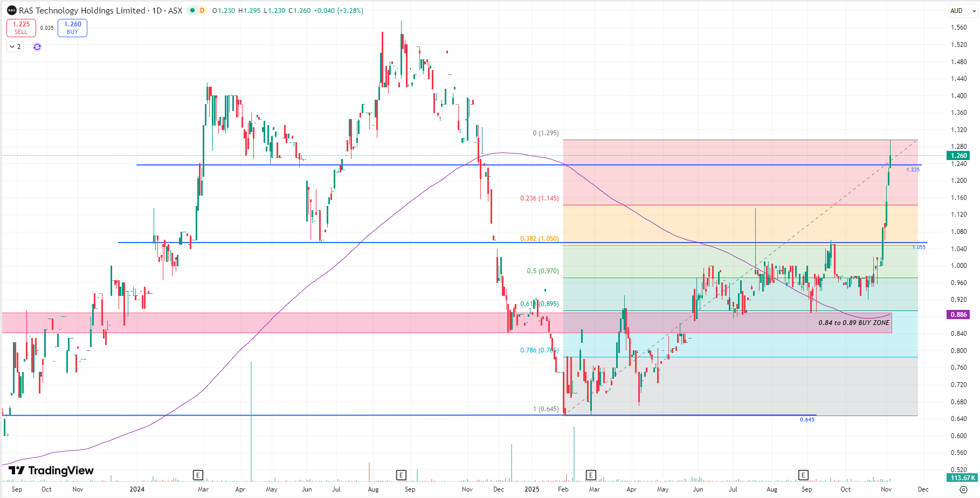Click the purple refresh icon beside indicators count

tap(37, 47)
